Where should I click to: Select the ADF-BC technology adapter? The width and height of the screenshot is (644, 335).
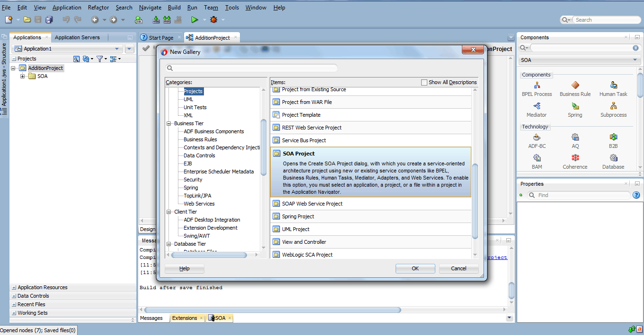(537, 141)
